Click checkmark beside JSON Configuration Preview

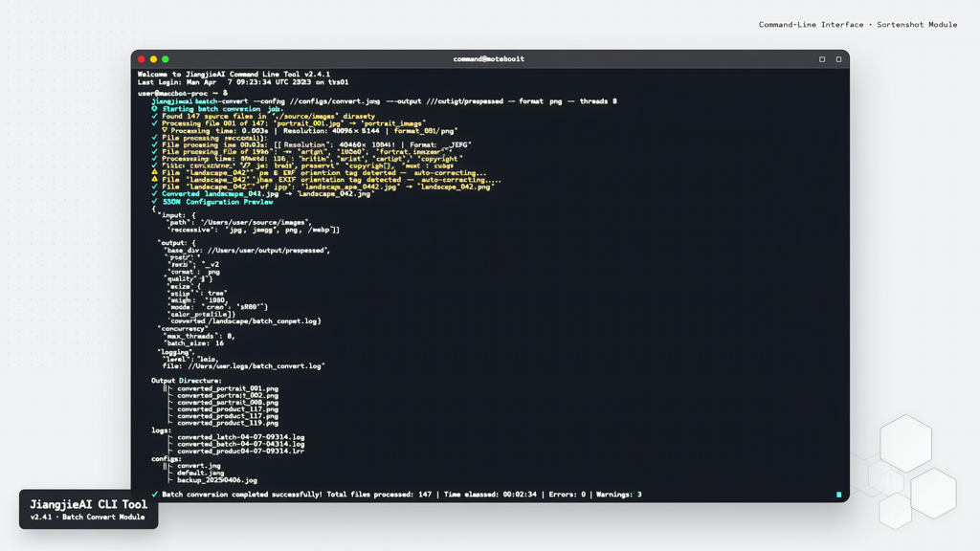click(x=154, y=202)
